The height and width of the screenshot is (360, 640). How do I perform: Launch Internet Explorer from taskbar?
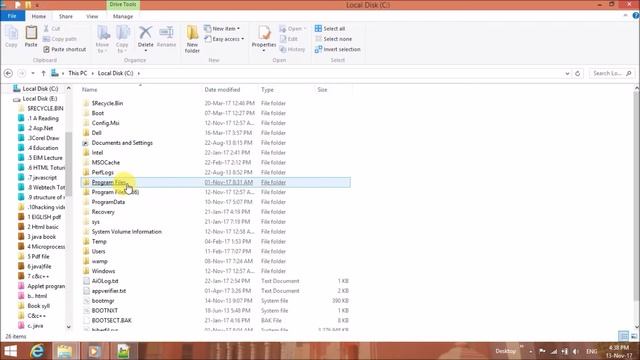tap(37, 351)
